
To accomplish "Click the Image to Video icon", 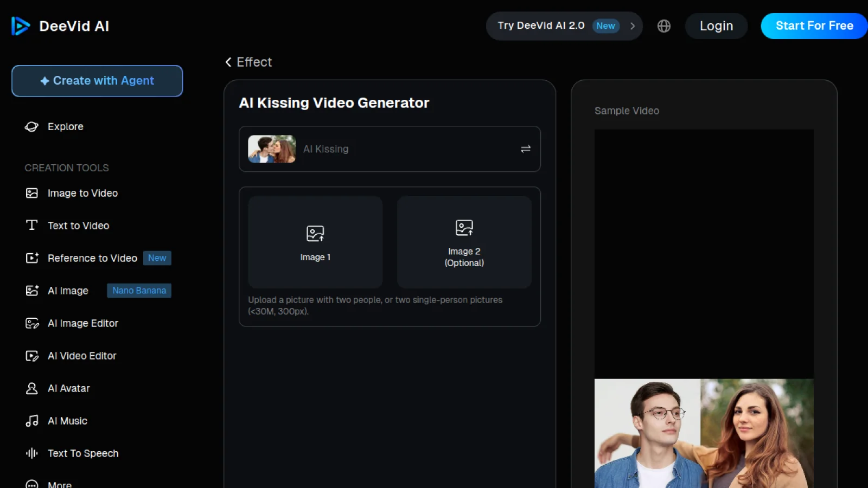I will pos(32,193).
